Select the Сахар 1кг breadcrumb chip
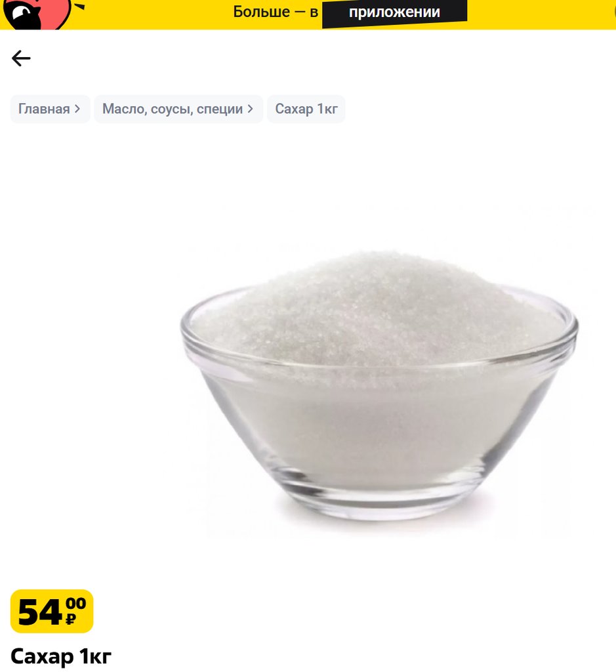The width and height of the screenshot is (616, 672). (306, 109)
